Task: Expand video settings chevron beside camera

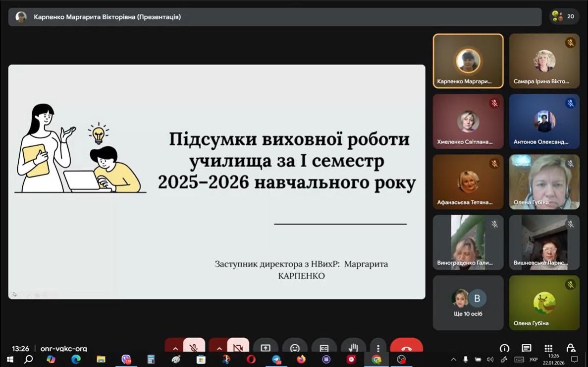Action: point(219,348)
